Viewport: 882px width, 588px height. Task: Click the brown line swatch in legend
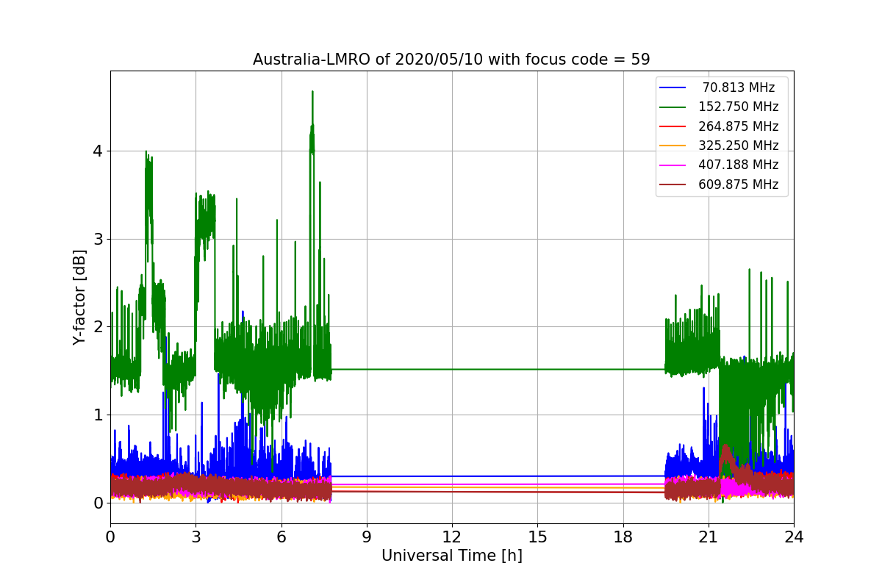click(673, 185)
